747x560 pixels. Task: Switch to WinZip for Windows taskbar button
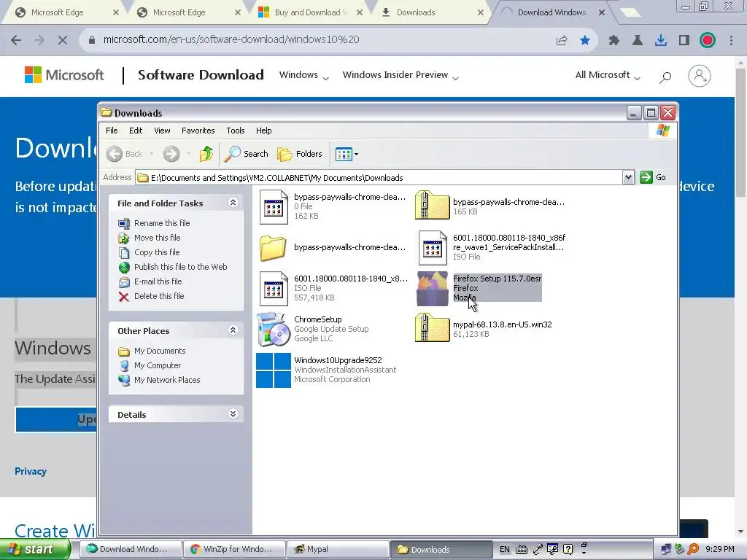(234, 549)
